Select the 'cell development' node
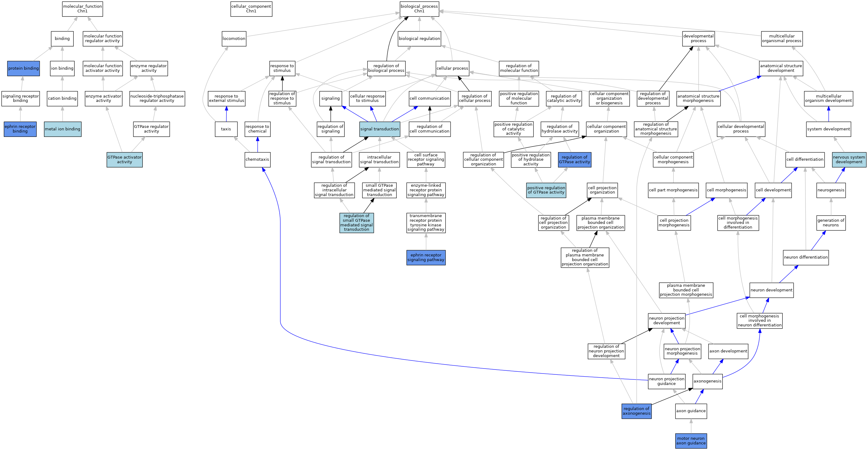Image resolution: width=868 pixels, height=450 pixels. tap(773, 190)
